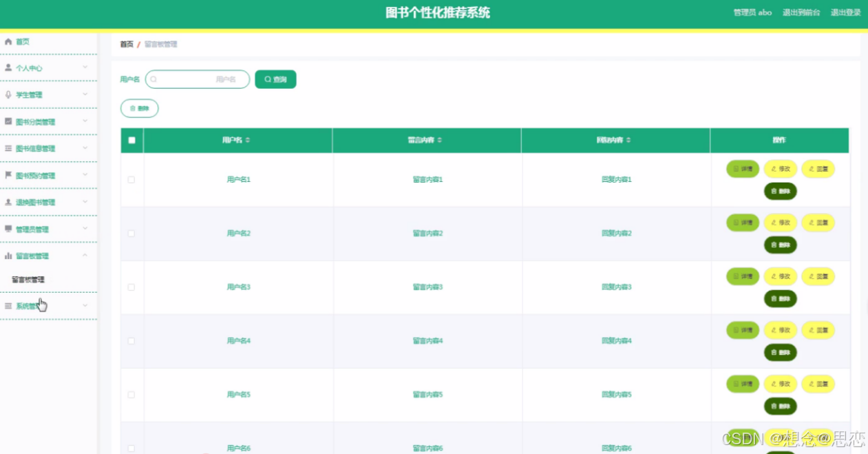Screen dimensions: 868x454
Task: Click the 留言内容1 table cell
Action: pos(427,180)
